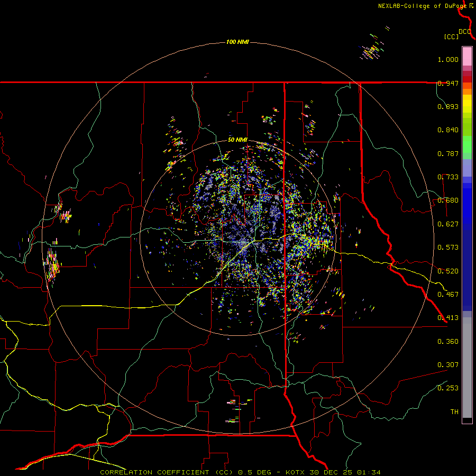Click the 0.840 scale value
This screenshot has width=476, height=476.
448,130
